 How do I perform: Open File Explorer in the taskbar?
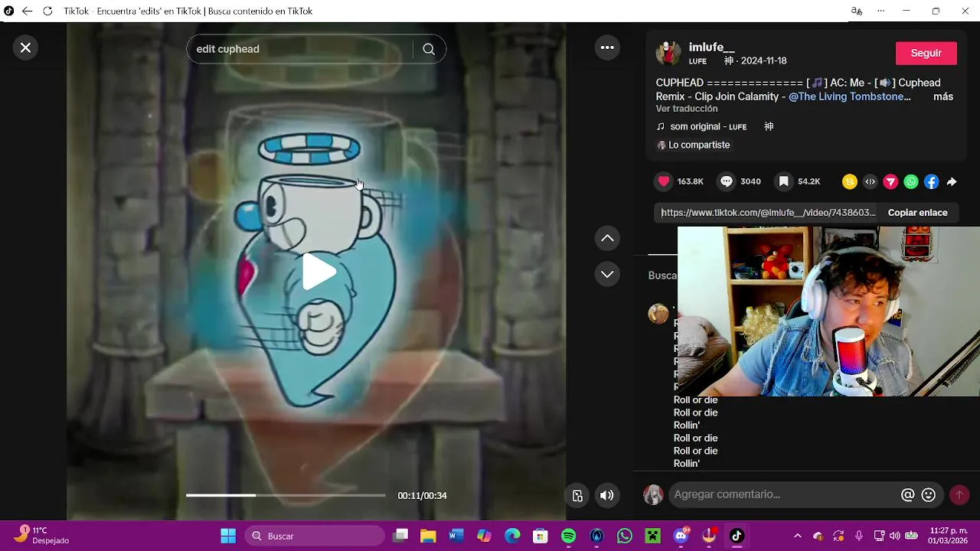pyautogui.click(x=428, y=536)
